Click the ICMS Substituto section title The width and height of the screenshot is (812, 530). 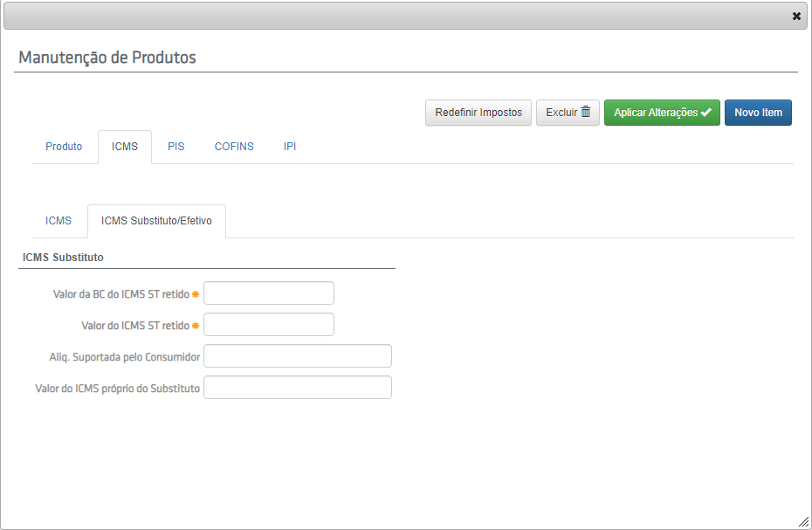(x=63, y=258)
